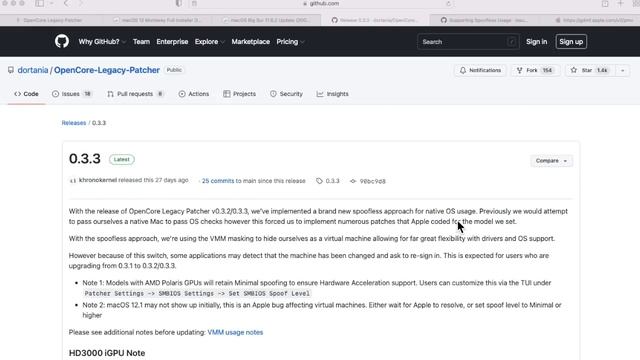
Task: Switch to macOS Big Sur Update browser tab
Action: pyautogui.click(x=266, y=20)
